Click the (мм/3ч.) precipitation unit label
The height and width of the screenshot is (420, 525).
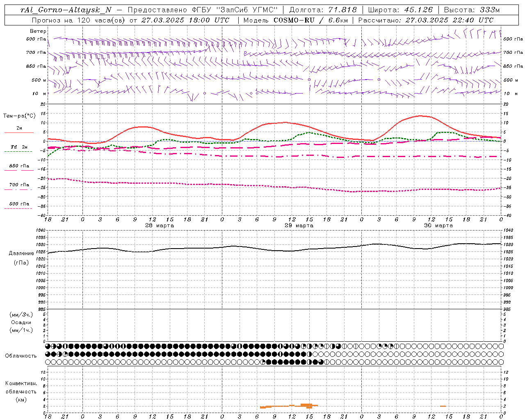pyautogui.click(x=21, y=315)
